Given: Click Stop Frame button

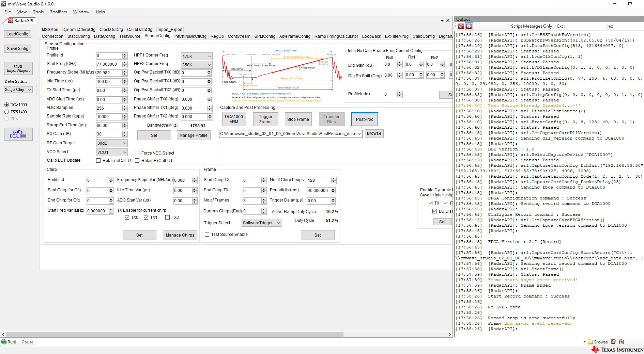Looking at the screenshot, I should pyautogui.click(x=298, y=119).
